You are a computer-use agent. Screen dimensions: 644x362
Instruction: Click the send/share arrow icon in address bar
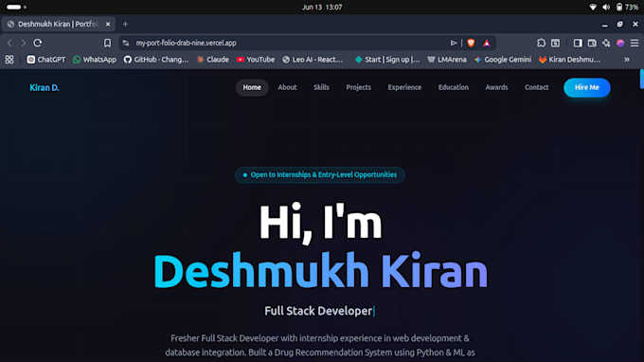tap(454, 43)
